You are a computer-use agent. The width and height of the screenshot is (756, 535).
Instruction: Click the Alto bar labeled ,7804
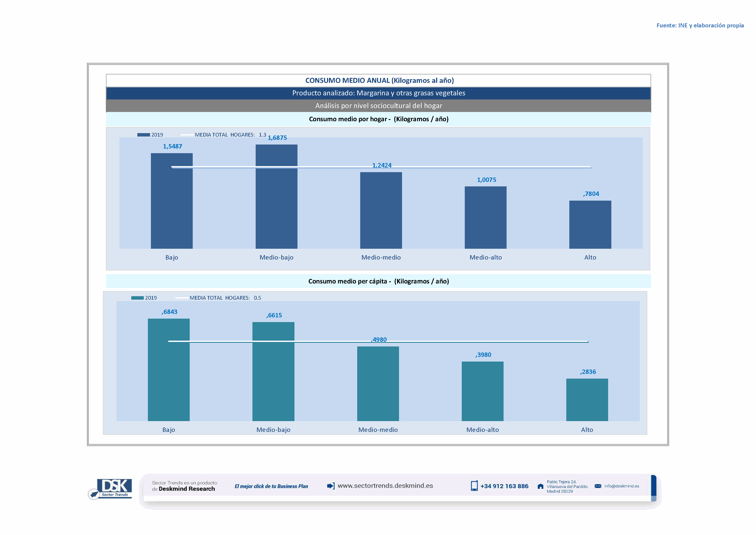[590, 224]
